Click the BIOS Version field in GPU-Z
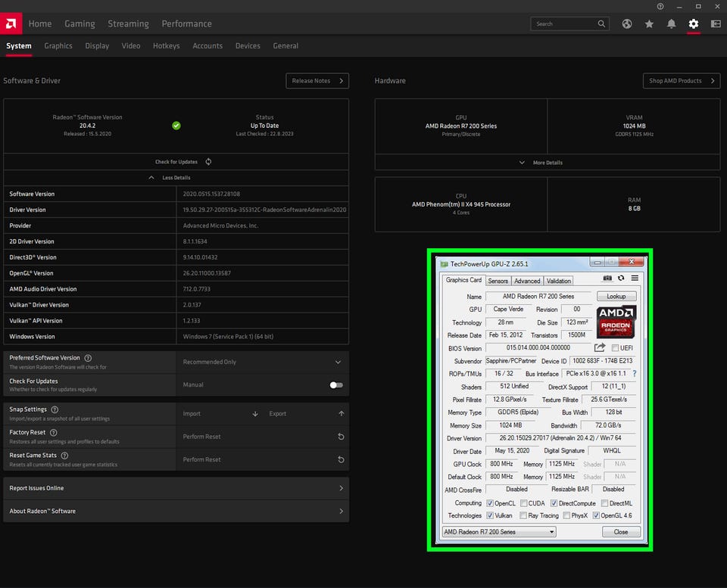This screenshot has height=588, width=727. point(538,347)
